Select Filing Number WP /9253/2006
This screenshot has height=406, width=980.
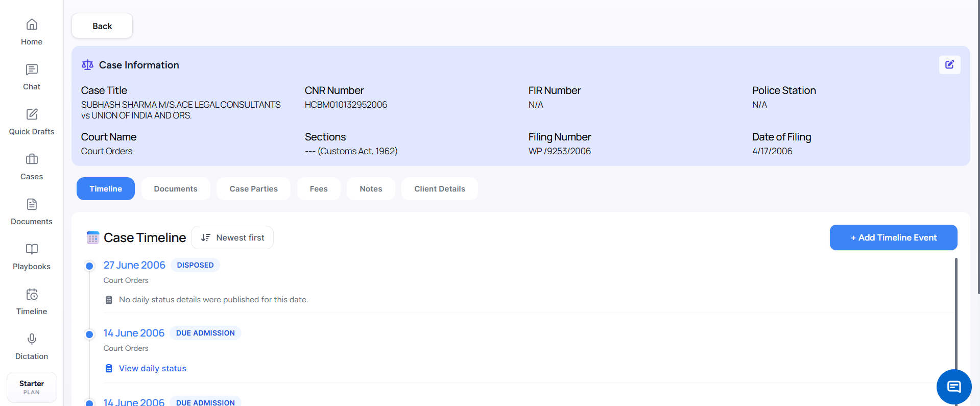click(x=559, y=151)
